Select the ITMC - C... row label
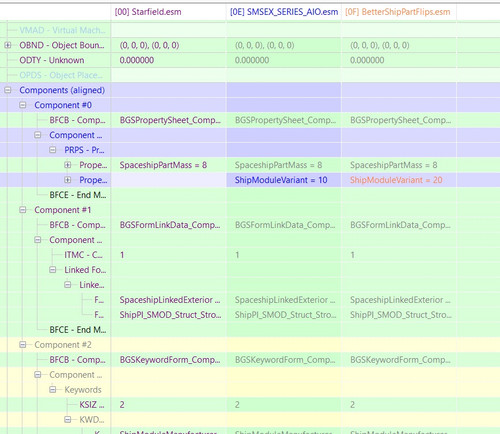This screenshot has width=500, height=434. point(83,255)
